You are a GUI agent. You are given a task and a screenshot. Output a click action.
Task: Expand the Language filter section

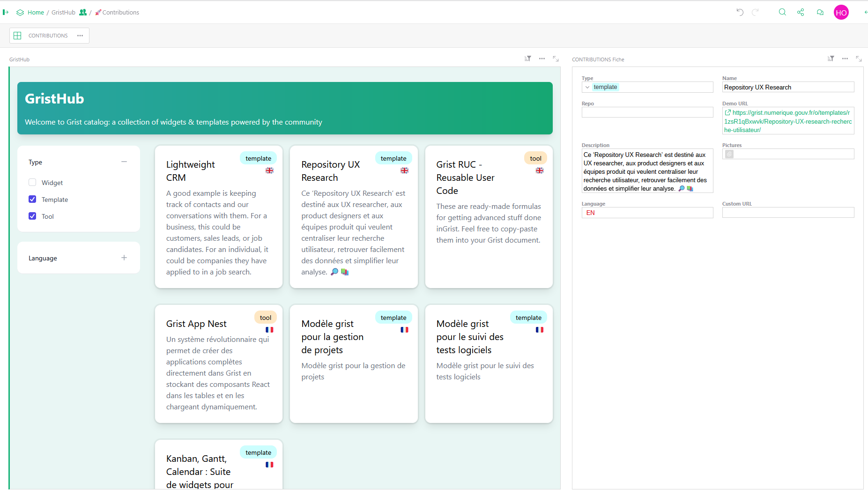pyautogui.click(x=124, y=258)
